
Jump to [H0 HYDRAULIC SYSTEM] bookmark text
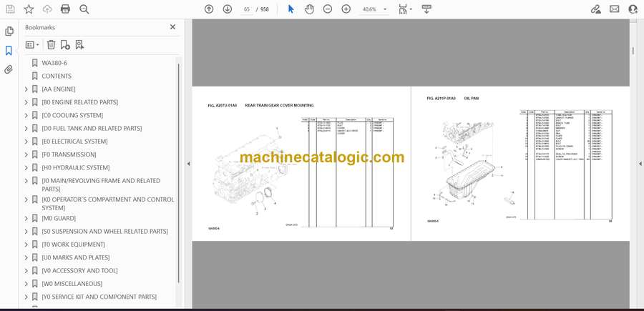(76, 168)
